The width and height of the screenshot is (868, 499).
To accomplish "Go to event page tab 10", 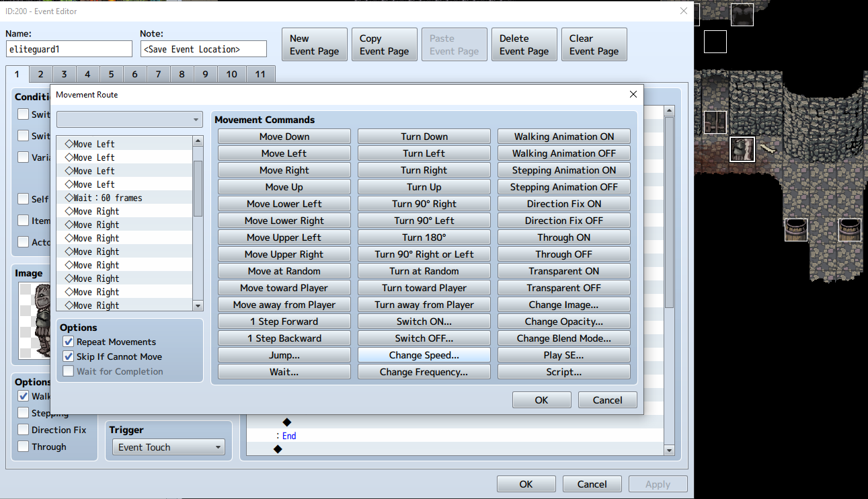I will pos(231,74).
